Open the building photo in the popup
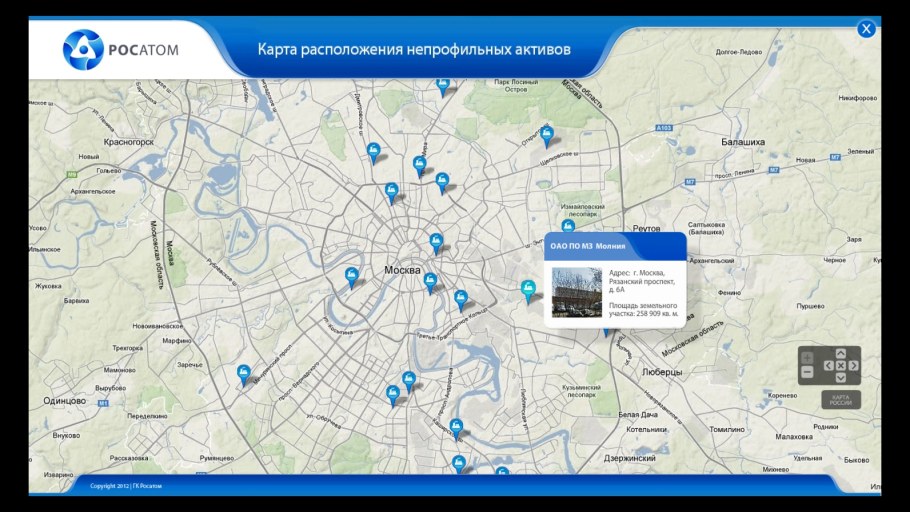This screenshot has width=910, height=512. 577,291
